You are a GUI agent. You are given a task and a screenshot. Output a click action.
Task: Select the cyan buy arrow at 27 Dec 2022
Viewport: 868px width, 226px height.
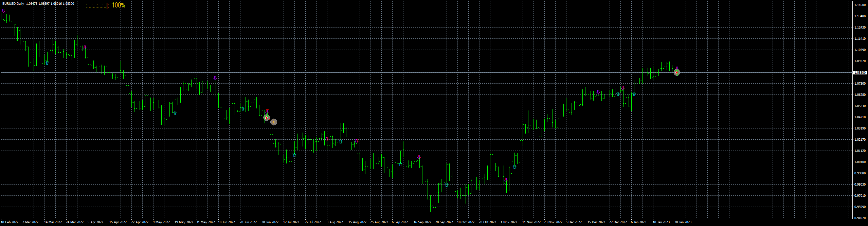pyautogui.click(x=618, y=94)
